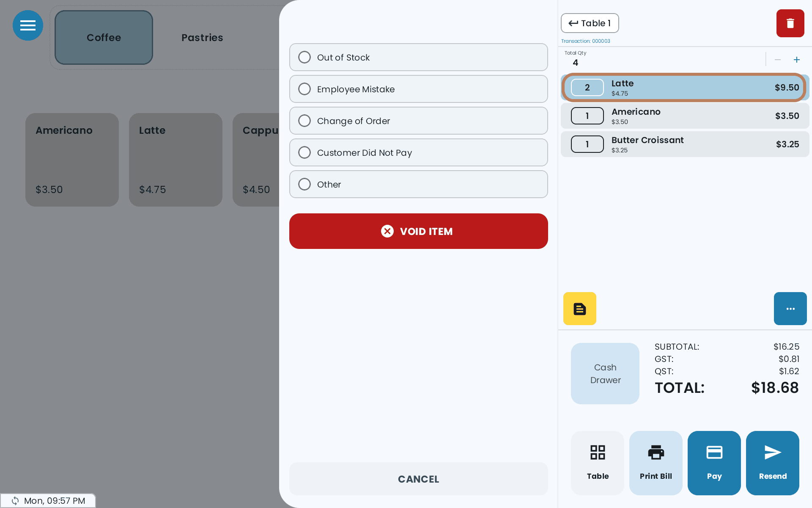Image resolution: width=812 pixels, height=508 pixels.
Task: Select the Out of Stock reason
Action: [x=419, y=57]
